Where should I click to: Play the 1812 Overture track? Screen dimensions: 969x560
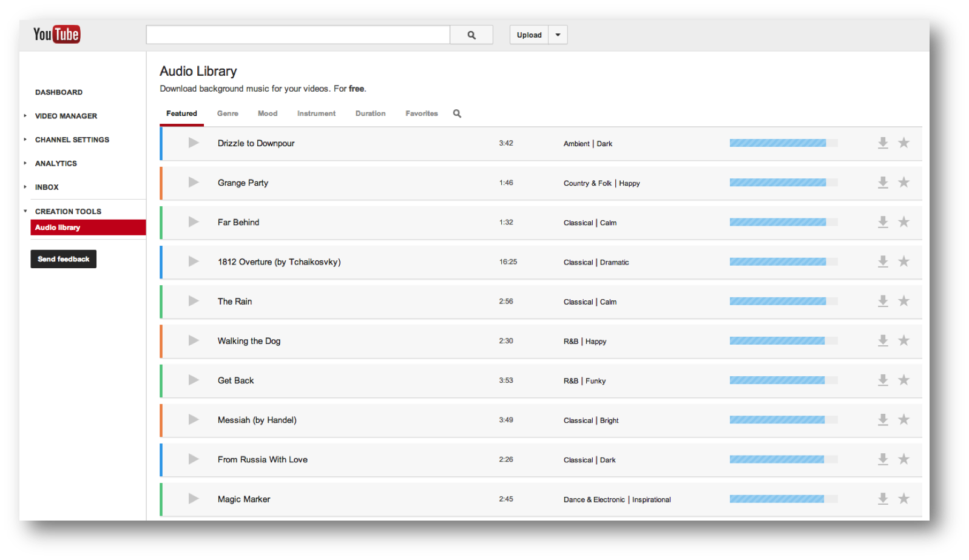pos(194,261)
